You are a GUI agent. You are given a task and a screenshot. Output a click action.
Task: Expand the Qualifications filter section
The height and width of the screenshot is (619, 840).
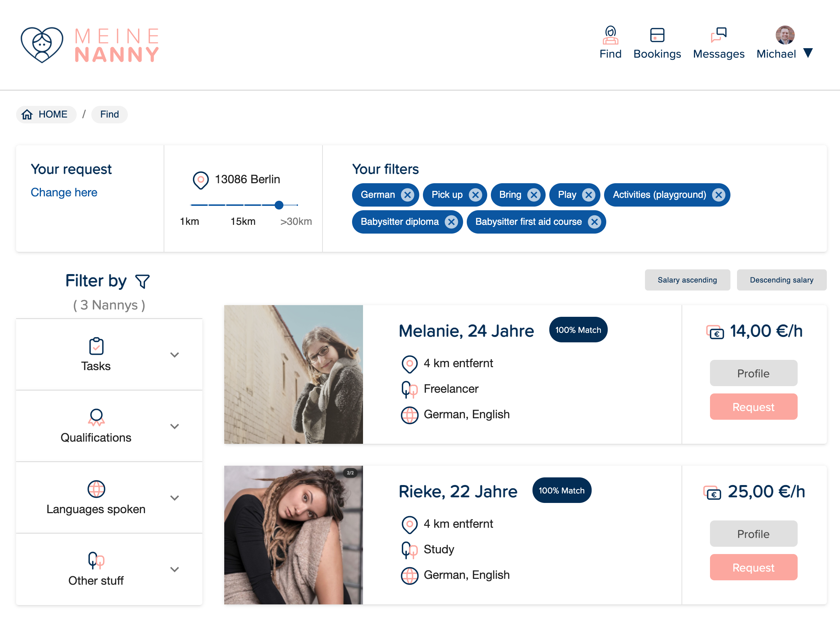pyautogui.click(x=175, y=426)
